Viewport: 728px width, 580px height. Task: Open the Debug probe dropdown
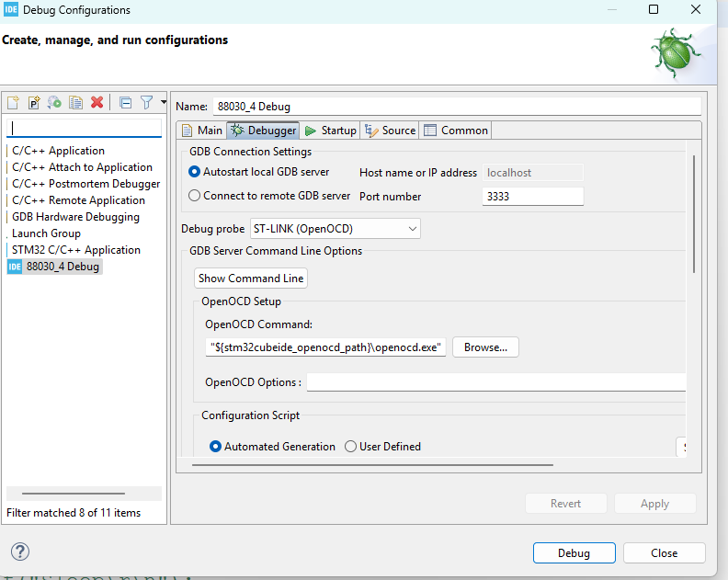(335, 229)
